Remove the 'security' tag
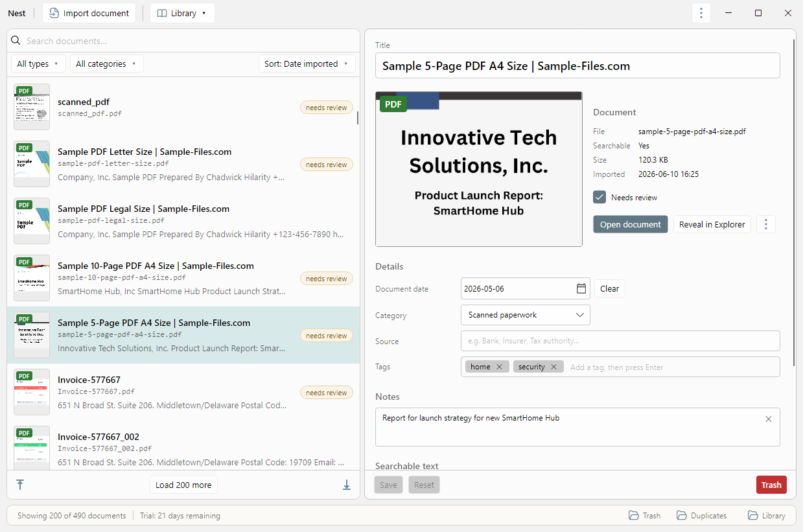 click(x=553, y=367)
